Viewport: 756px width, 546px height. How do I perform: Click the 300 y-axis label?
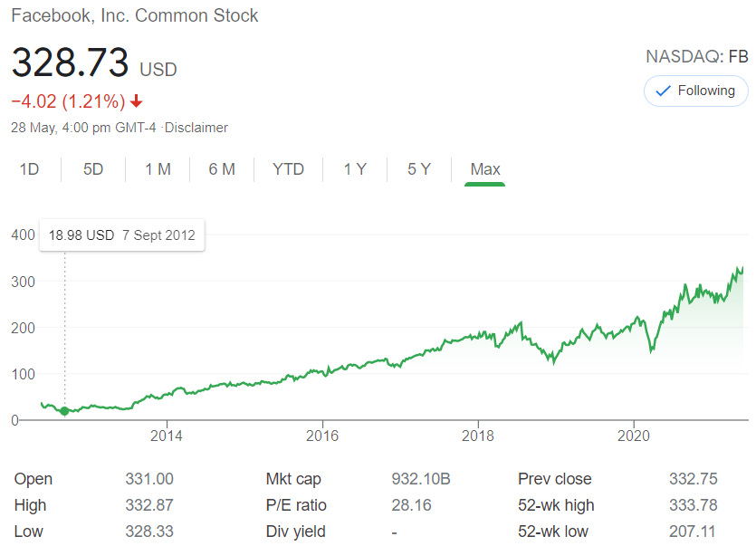[x=24, y=282]
